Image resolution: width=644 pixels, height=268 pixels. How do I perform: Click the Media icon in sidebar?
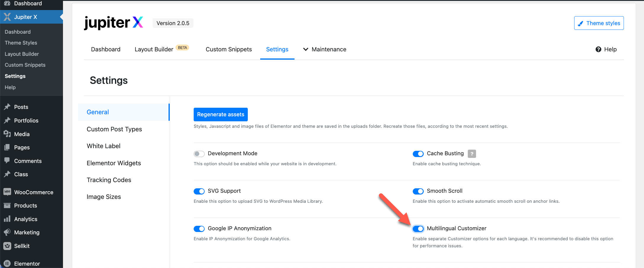pyautogui.click(x=7, y=134)
